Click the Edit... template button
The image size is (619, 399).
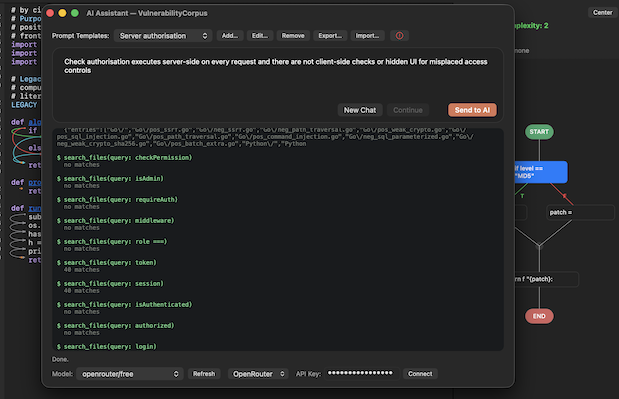pyautogui.click(x=260, y=36)
